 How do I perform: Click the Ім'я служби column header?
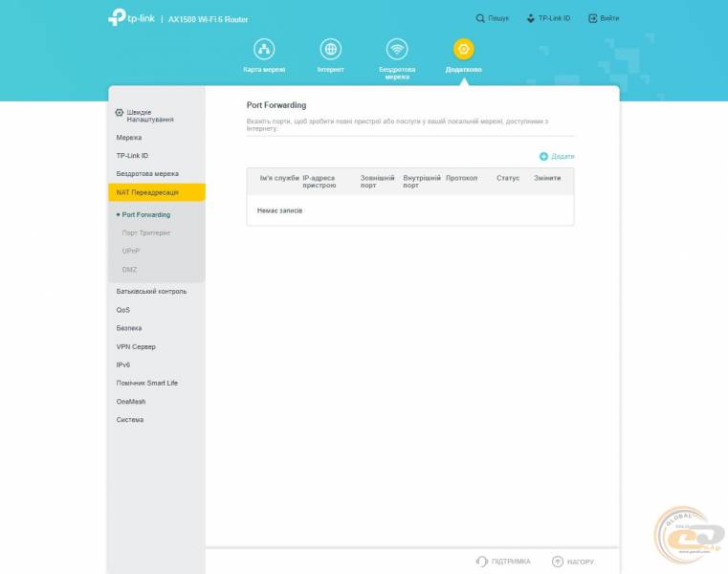pos(279,178)
